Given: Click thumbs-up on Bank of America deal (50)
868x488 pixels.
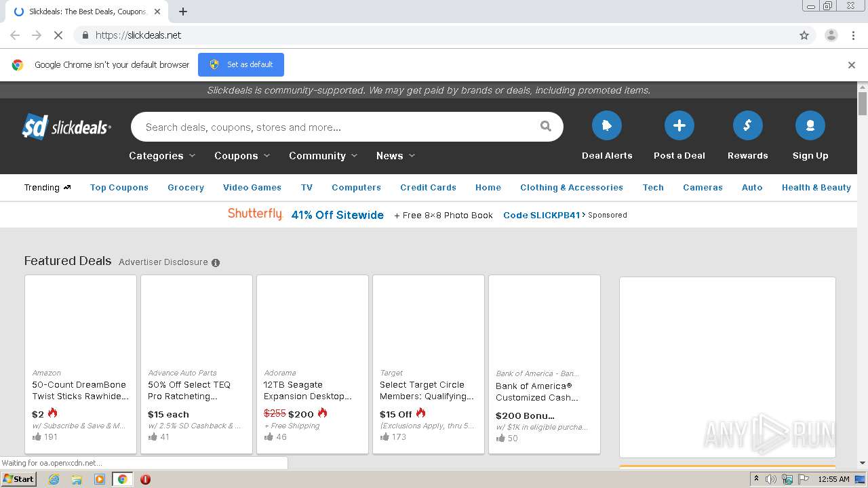Looking at the screenshot, I should click(500, 439).
